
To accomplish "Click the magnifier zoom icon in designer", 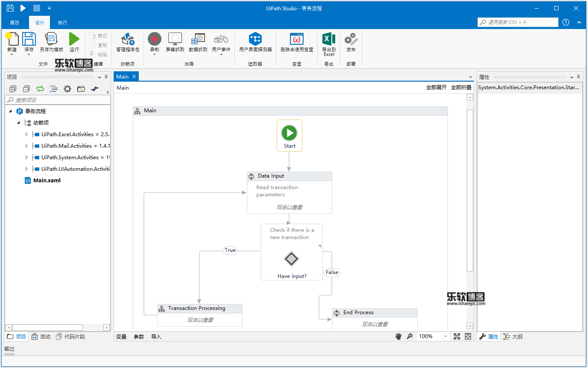I will point(410,336).
